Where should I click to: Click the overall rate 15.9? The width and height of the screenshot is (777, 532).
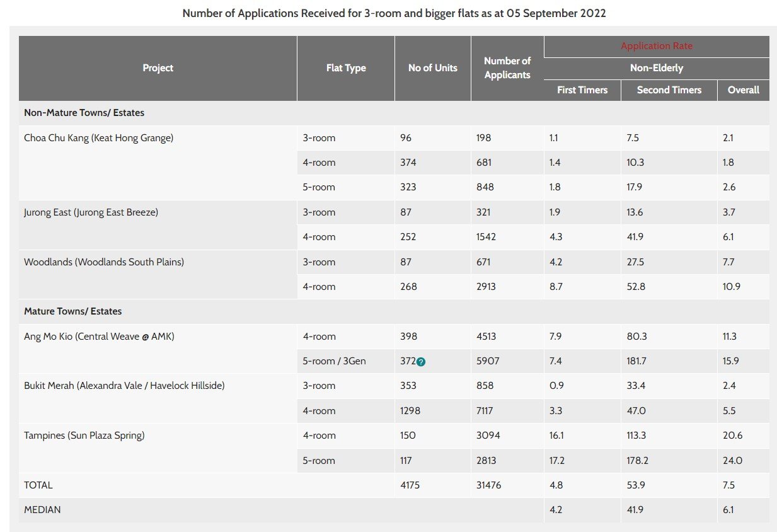(x=731, y=361)
